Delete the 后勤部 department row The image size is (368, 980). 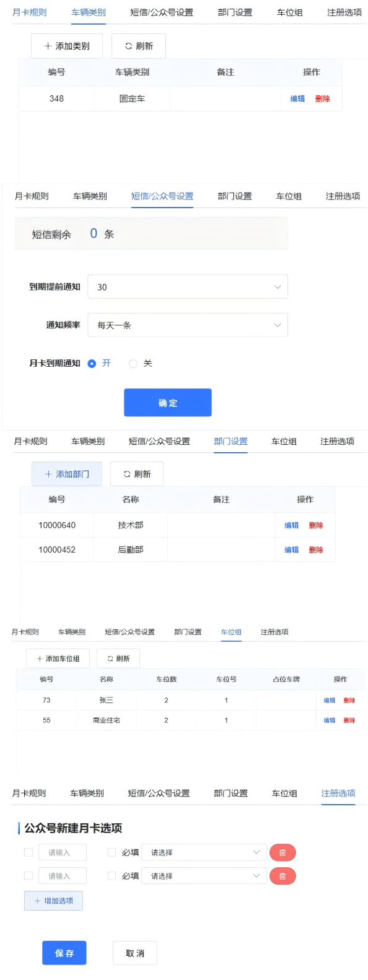(x=316, y=549)
